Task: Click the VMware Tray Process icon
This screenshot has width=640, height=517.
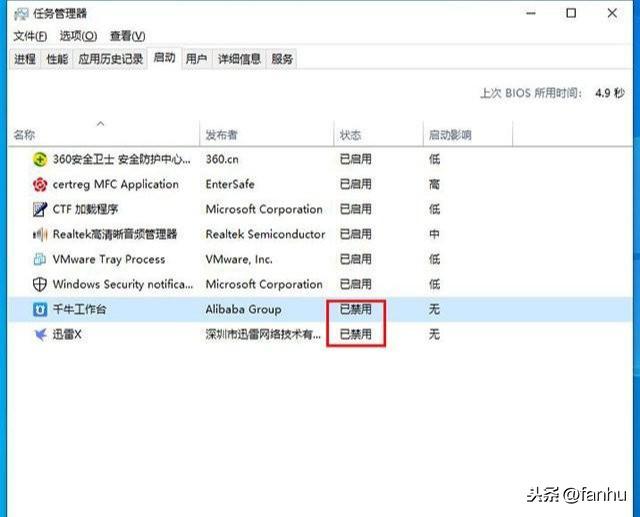Action: [x=40, y=259]
